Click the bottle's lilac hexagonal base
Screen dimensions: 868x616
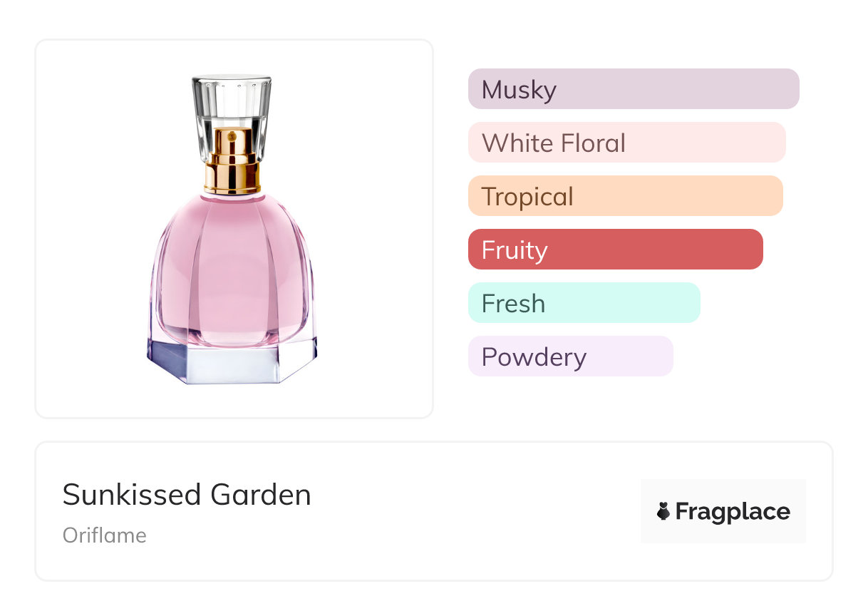point(232,362)
